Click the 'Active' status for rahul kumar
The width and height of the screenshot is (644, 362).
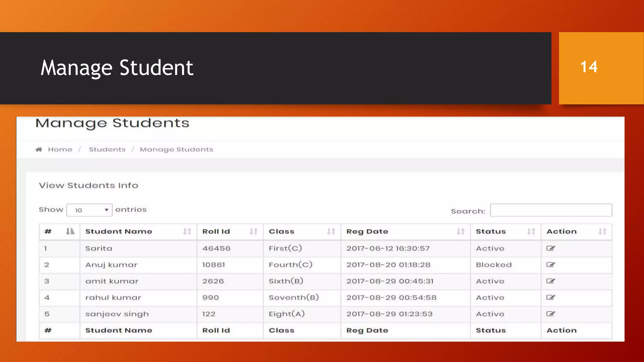click(x=490, y=297)
